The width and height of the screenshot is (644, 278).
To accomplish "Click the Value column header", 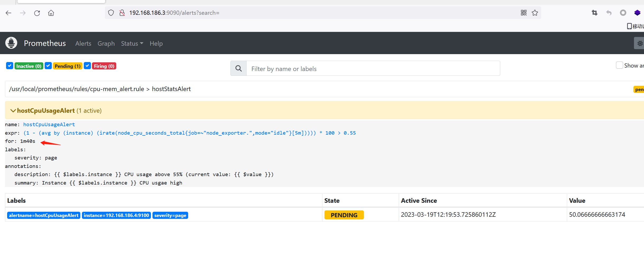I will point(577,201).
